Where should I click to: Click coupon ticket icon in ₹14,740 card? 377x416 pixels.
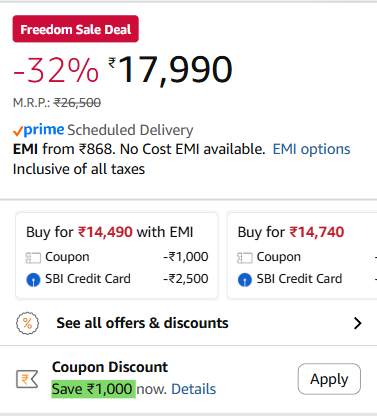point(245,258)
